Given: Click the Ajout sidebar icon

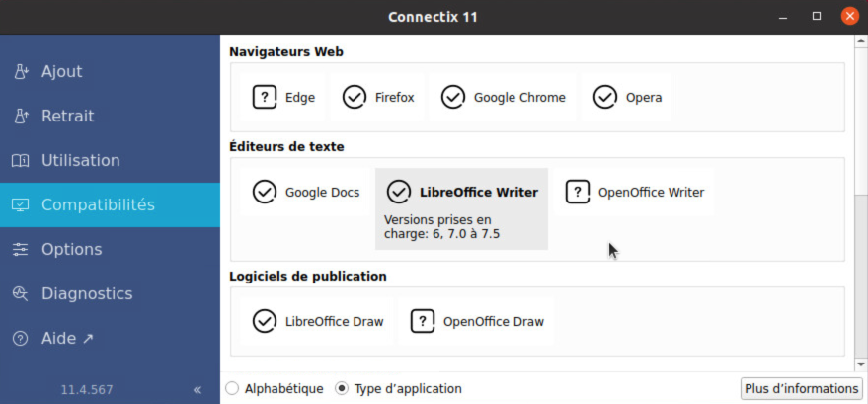Looking at the screenshot, I should click(x=21, y=72).
